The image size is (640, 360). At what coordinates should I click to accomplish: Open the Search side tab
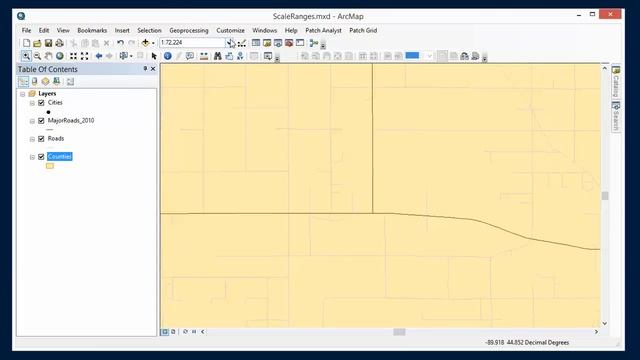pyautogui.click(x=616, y=117)
